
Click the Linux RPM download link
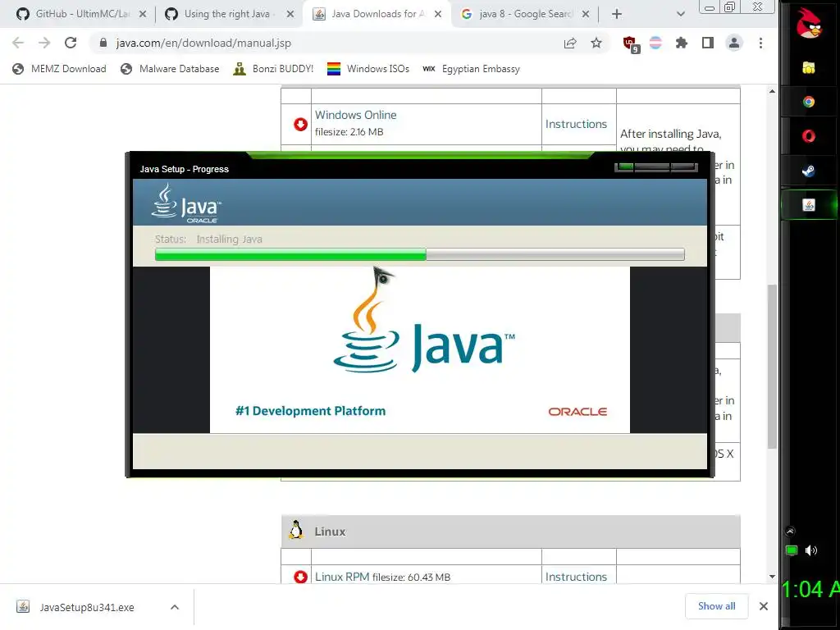(x=342, y=577)
